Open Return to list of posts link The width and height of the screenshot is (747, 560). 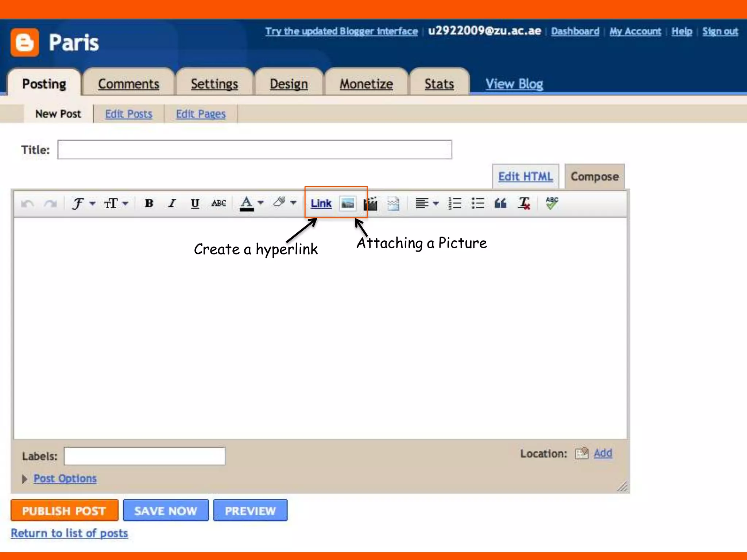tap(69, 533)
